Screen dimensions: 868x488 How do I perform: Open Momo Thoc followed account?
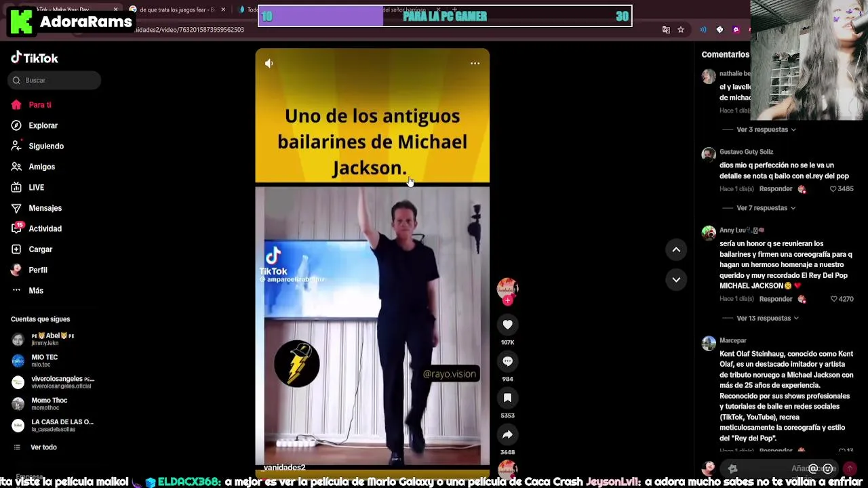point(49,404)
